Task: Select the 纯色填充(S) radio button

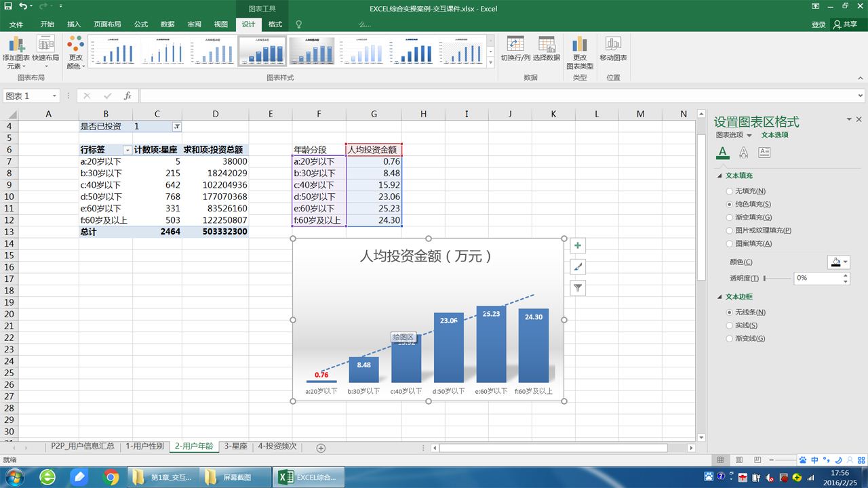Action: (730, 204)
